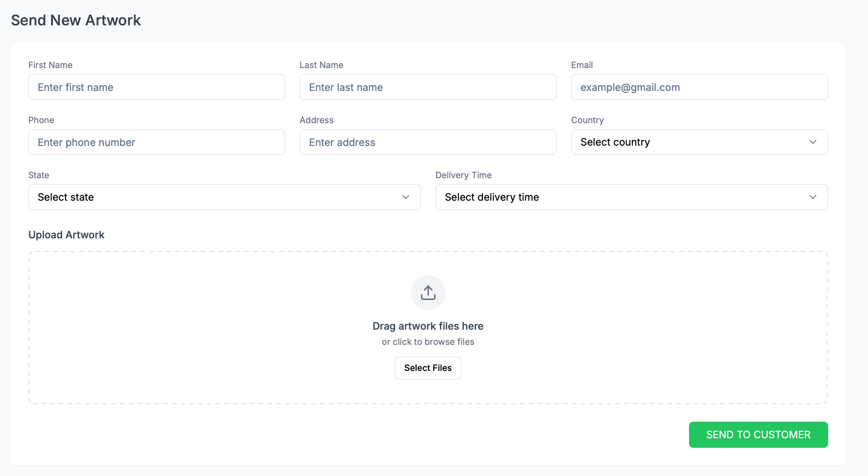Click 'Drag artwork files here' text
This screenshot has width=868, height=476.
tap(428, 326)
